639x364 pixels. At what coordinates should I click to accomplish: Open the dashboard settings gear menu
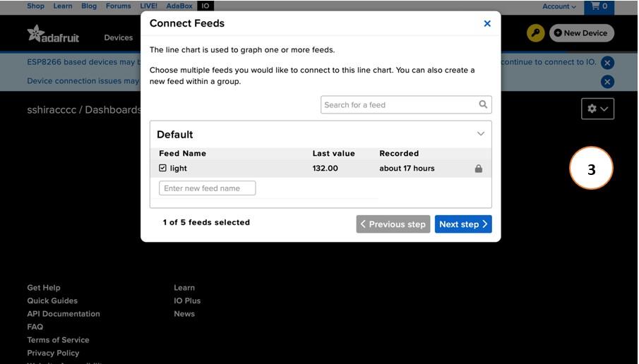[597, 109]
